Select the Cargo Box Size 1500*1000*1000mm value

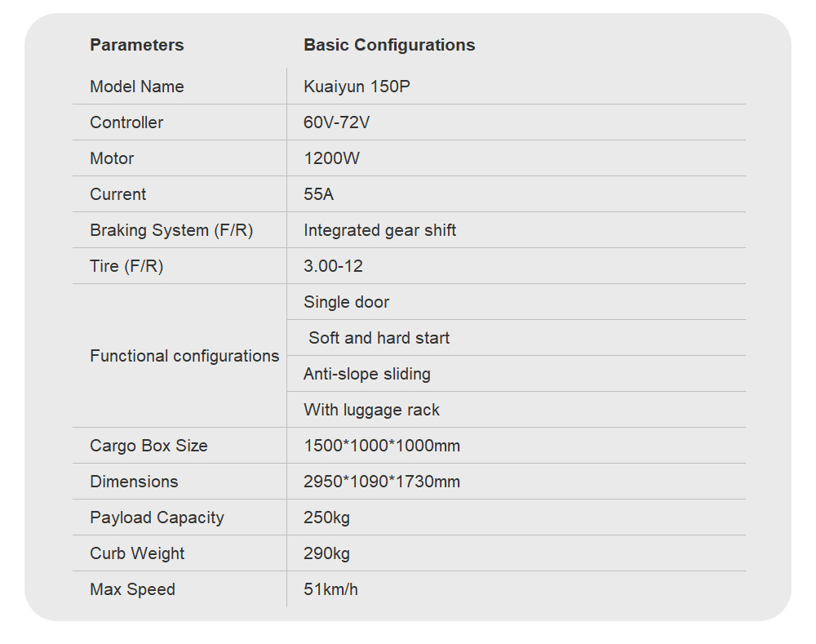382,446
